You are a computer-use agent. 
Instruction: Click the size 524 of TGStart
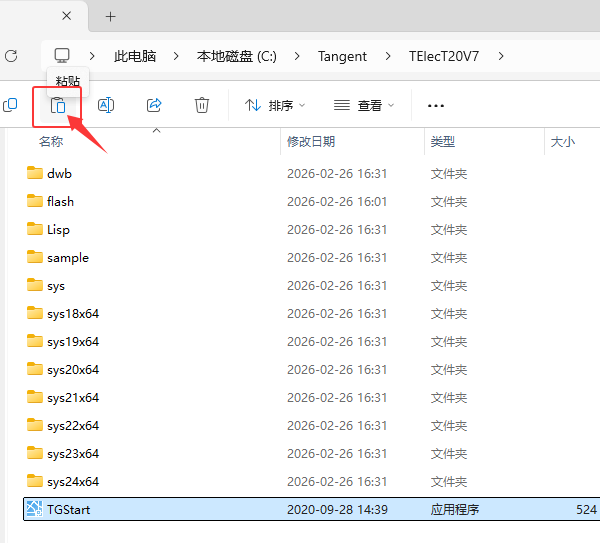tap(586, 510)
